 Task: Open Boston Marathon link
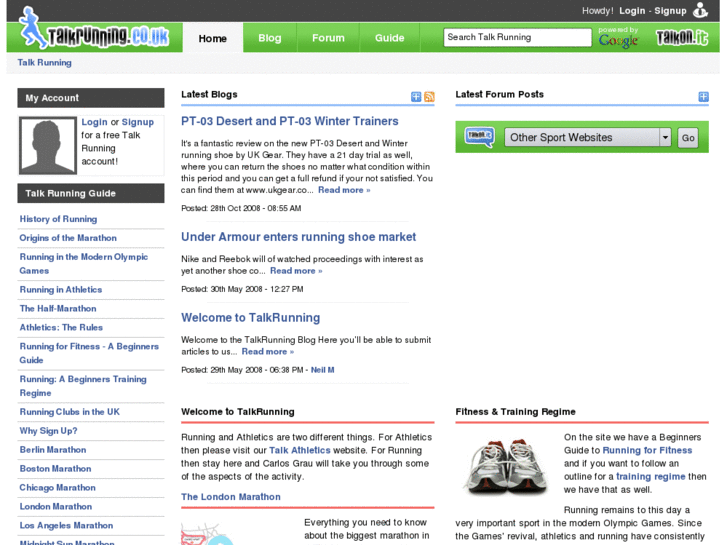point(55,469)
